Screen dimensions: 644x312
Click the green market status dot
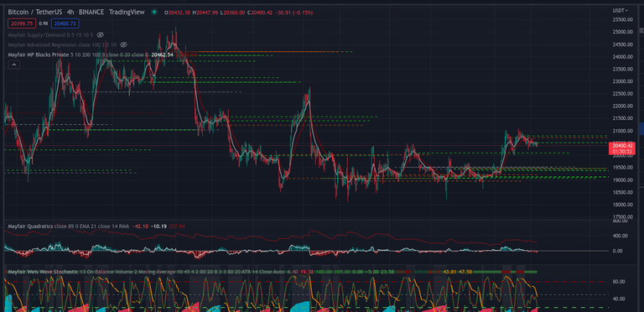(x=154, y=13)
